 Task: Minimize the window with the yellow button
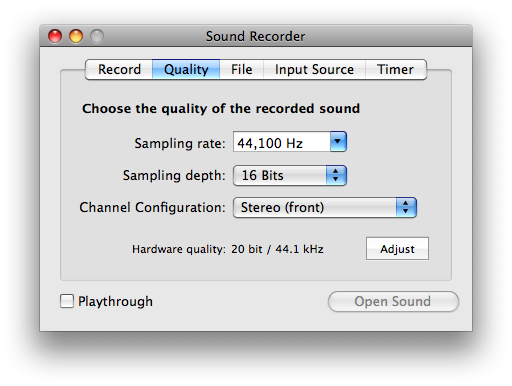click(76, 36)
